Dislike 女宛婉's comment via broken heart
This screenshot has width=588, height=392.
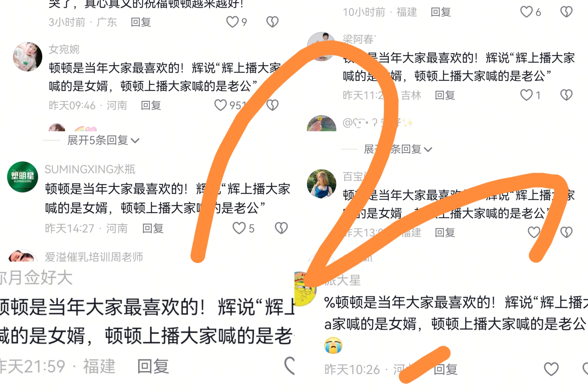pyautogui.click(x=272, y=105)
